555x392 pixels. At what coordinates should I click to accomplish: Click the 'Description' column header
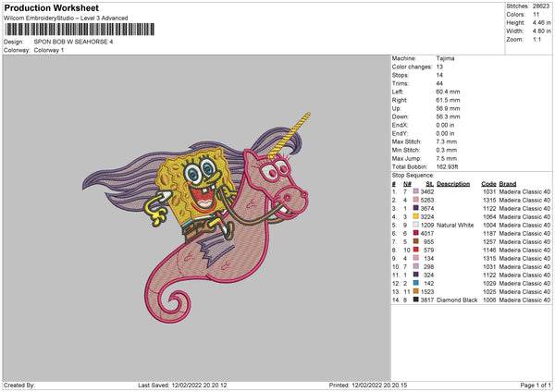tap(453, 184)
